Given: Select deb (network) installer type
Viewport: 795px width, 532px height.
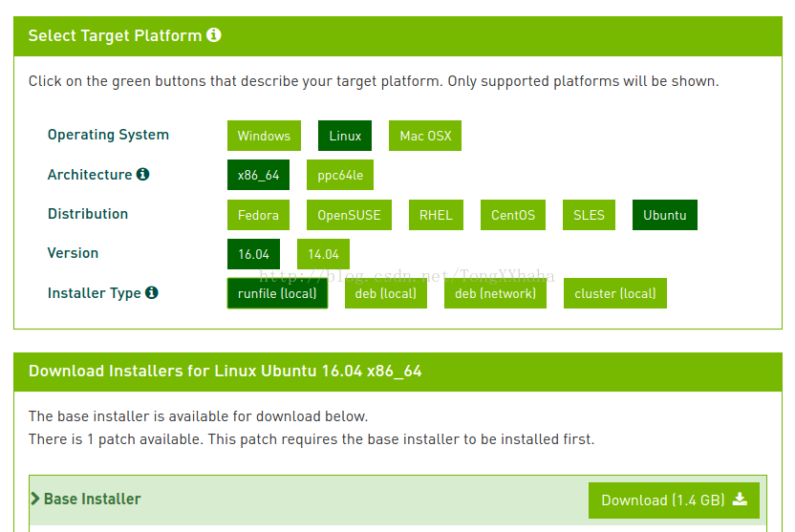Looking at the screenshot, I should click(x=495, y=293).
